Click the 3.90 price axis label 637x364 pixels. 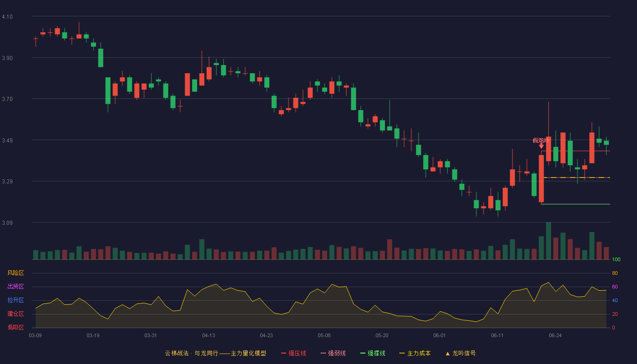point(7,58)
